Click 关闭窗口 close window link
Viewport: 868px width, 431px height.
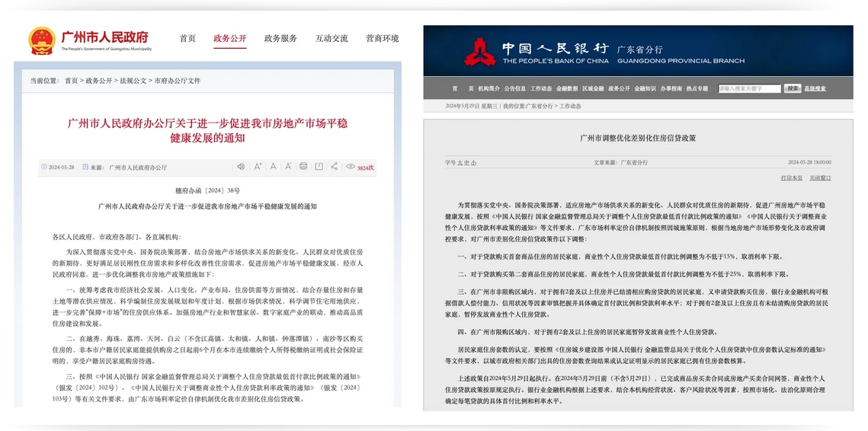click(x=821, y=177)
